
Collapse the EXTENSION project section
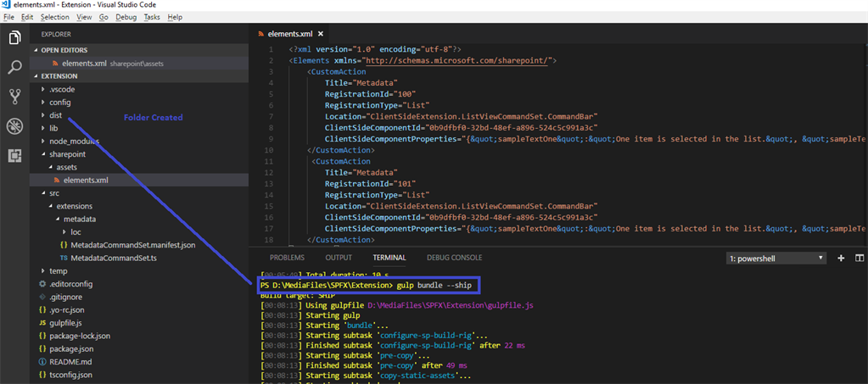[36, 76]
